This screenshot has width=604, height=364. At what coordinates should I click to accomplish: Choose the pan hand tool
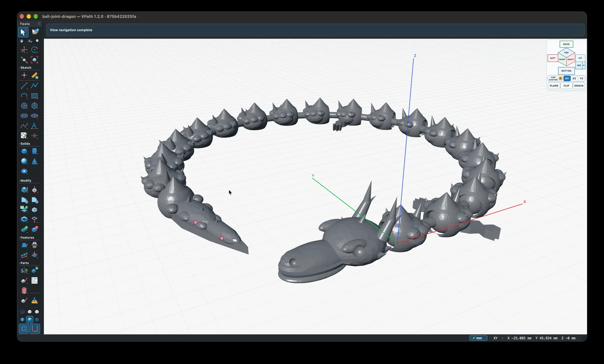[x=22, y=41]
